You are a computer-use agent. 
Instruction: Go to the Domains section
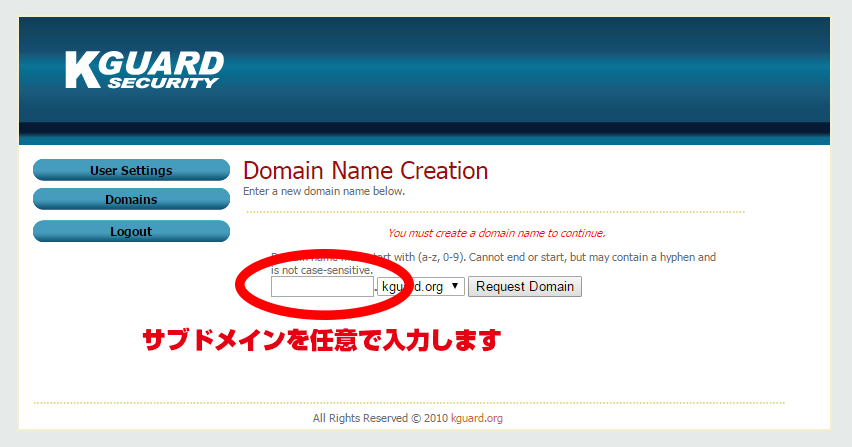[x=131, y=200]
